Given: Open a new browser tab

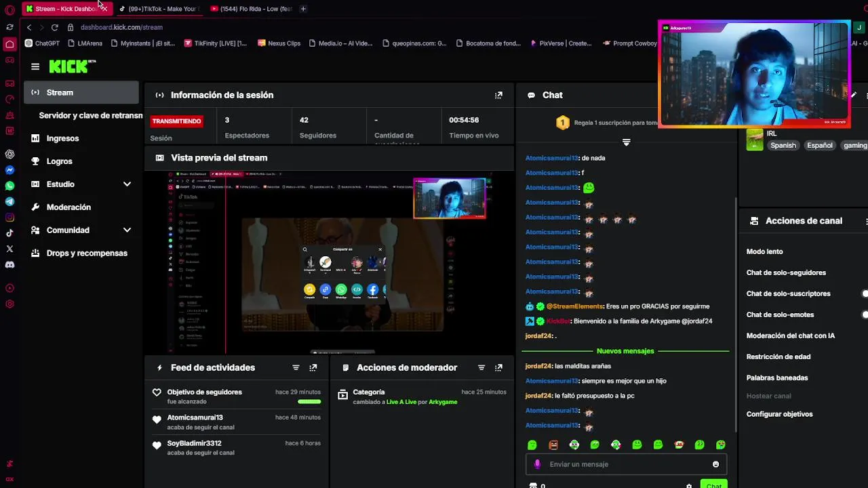Looking at the screenshot, I should (x=303, y=9).
